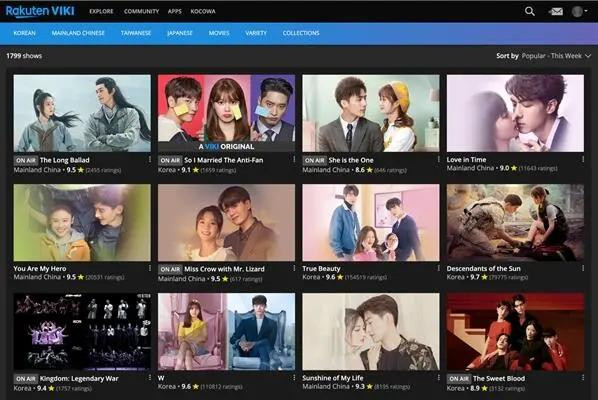Open the Kocowa link
Viewport: 598px width, 400px height.
coord(203,11)
